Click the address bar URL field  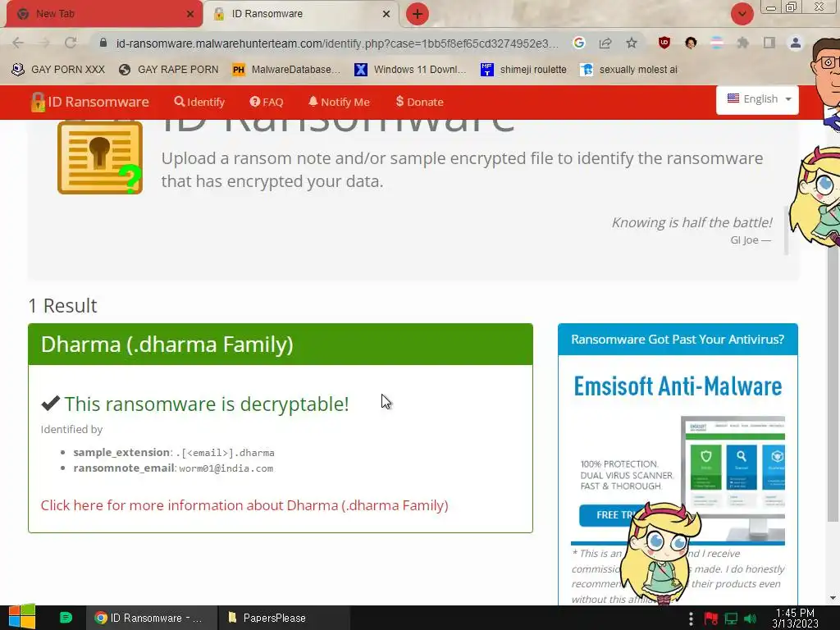336,43
